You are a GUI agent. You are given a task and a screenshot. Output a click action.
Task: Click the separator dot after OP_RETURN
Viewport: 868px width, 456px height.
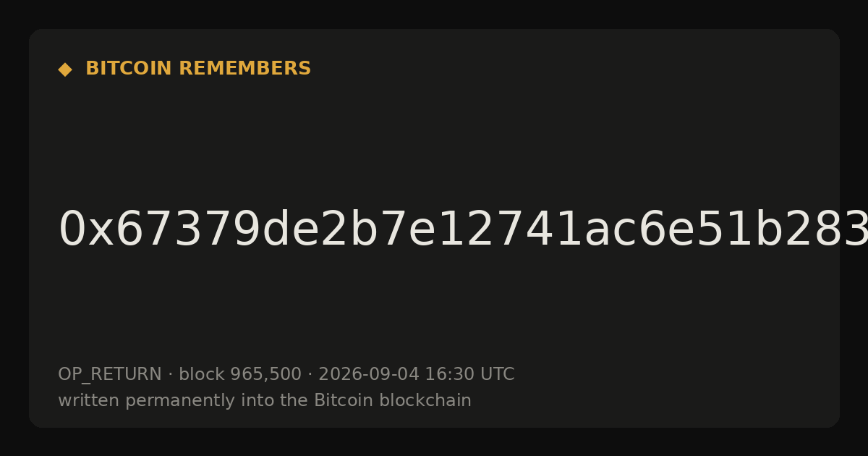click(170, 375)
